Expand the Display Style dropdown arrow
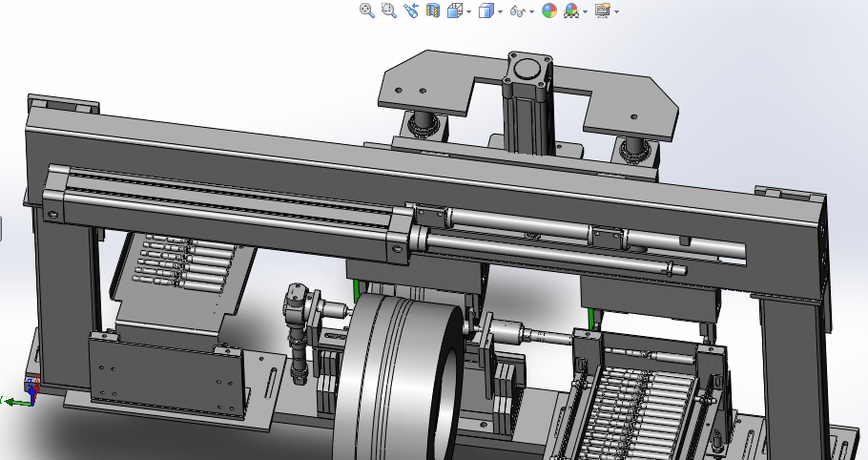 click(501, 11)
